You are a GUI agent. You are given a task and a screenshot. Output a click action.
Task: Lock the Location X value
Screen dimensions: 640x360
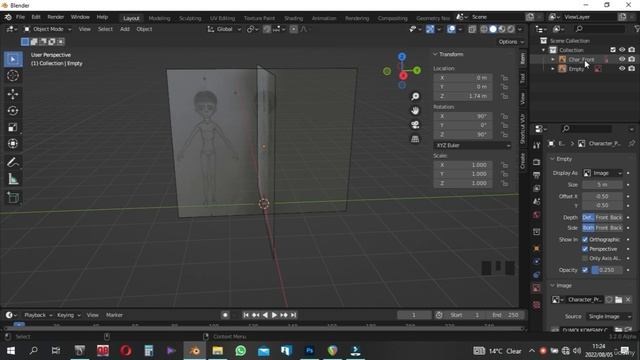click(x=505, y=78)
